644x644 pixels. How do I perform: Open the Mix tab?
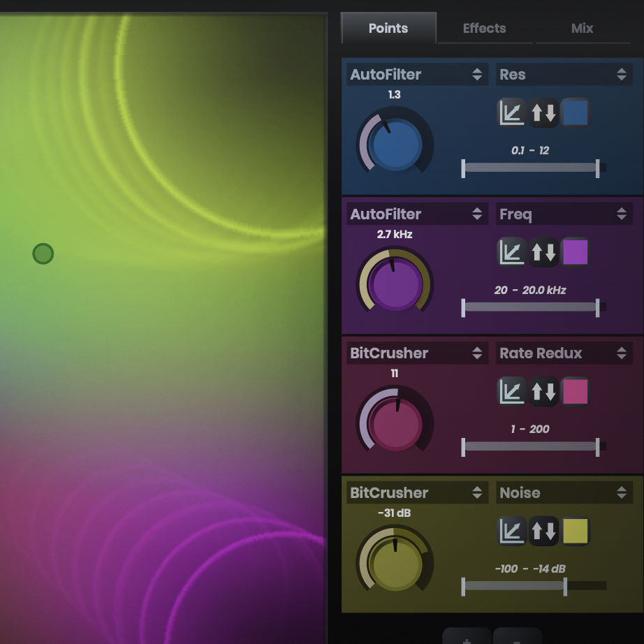tap(582, 28)
